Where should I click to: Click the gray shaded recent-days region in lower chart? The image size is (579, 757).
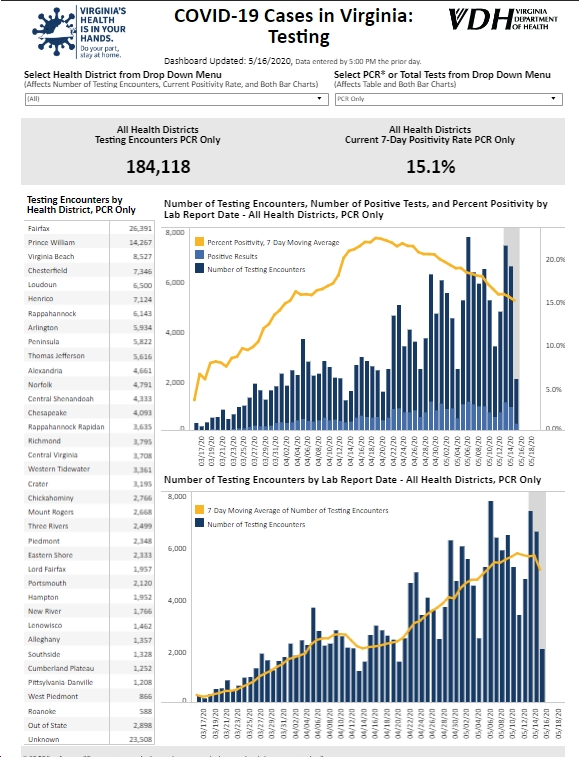(x=537, y=596)
